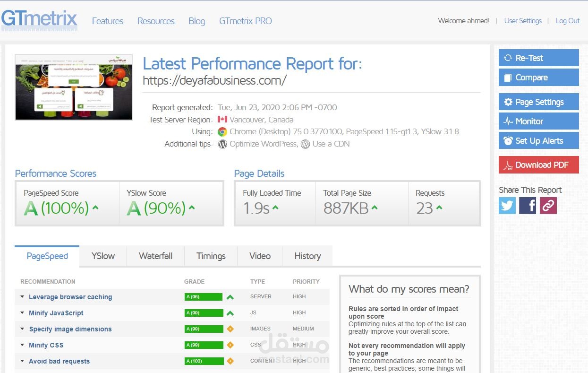Click the website screenshot thumbnail
The width and height of the screenshot is (588, 373).
coord(74,87)
